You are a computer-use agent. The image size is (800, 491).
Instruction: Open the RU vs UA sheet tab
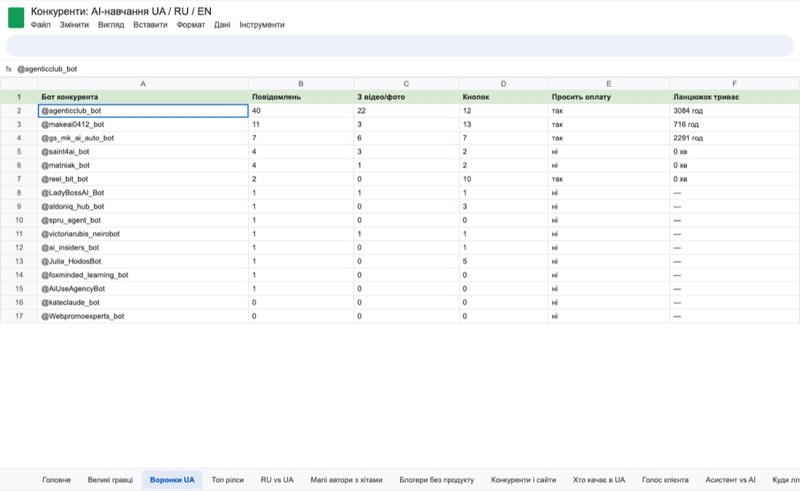(277, 480)
